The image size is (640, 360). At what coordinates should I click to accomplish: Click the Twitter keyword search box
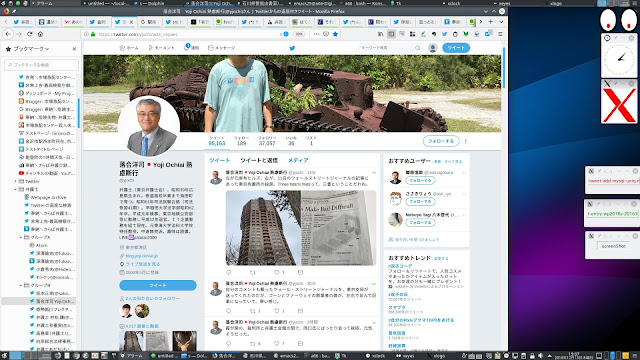pyautogui.click(x=390, y=48)
